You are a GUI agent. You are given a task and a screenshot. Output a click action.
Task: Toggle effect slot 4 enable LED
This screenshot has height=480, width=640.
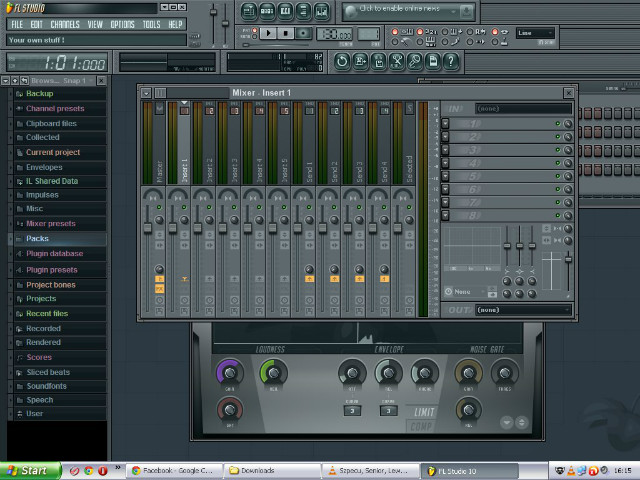558,163
